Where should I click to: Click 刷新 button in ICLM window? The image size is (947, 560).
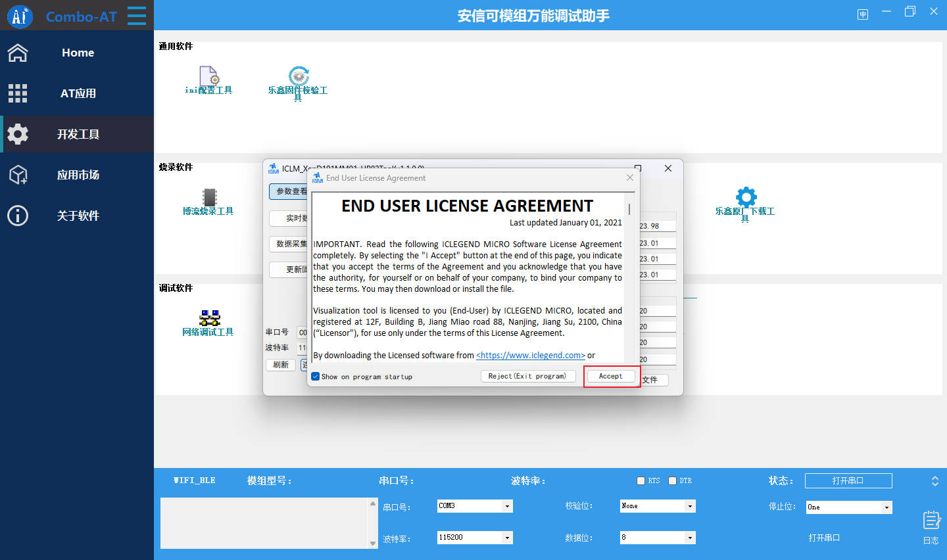click(281, 365)
